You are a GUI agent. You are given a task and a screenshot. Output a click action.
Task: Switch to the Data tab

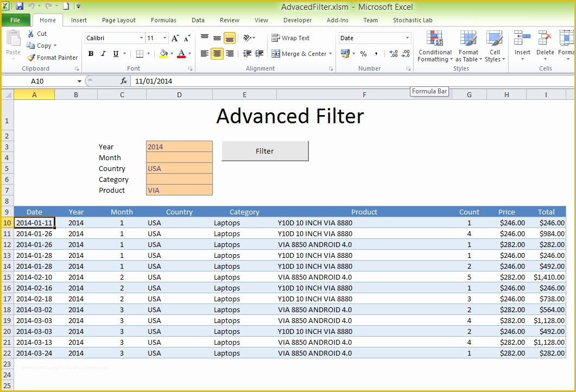198,20
